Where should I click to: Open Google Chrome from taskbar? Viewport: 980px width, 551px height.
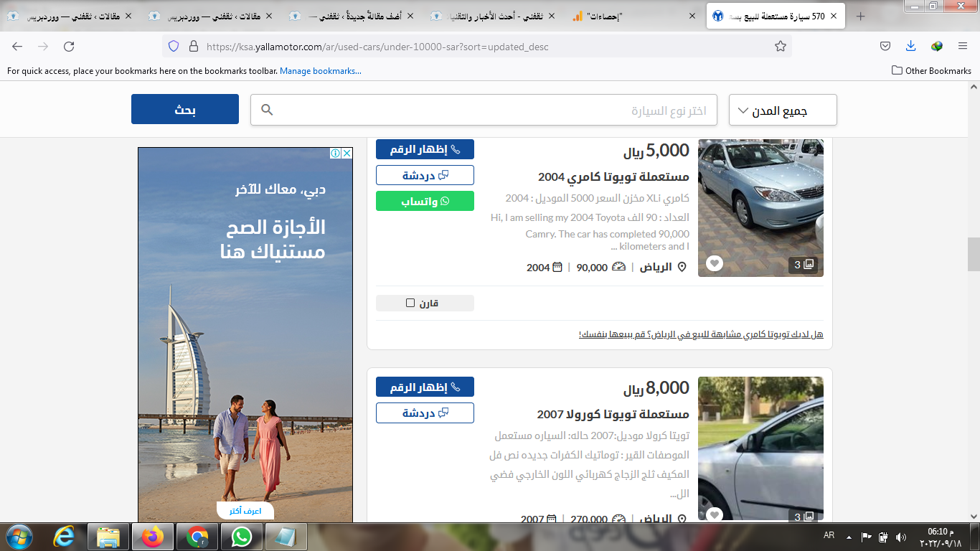pos(197,537)
